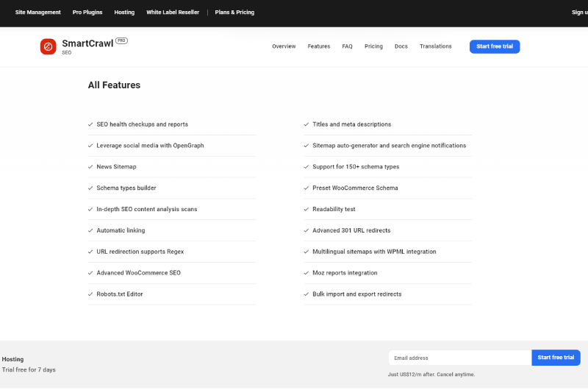Click checkmark beside Automatic linking
The width and height of the screenshot is (588, 390).
90,230
